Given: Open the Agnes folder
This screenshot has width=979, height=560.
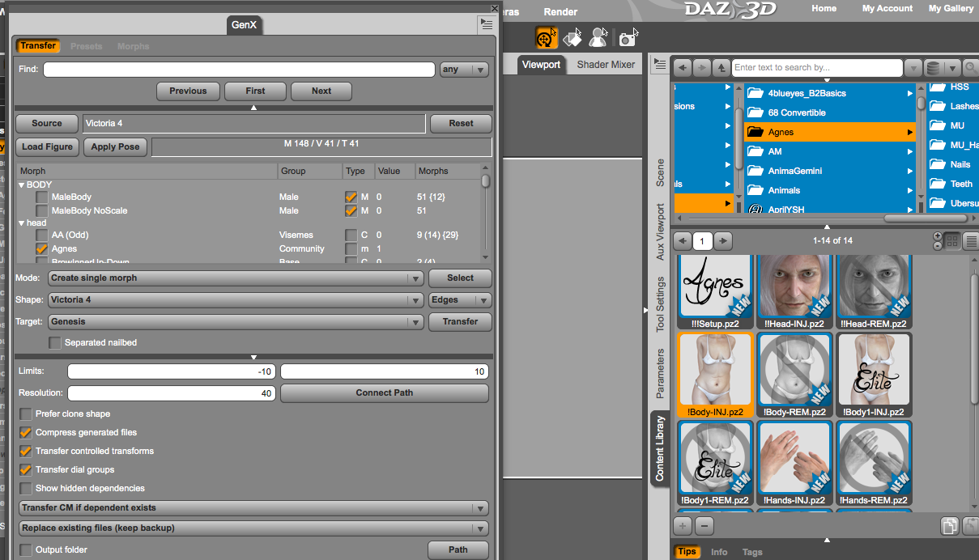Looking at the screenshot, I should click(x=830, y=132).
